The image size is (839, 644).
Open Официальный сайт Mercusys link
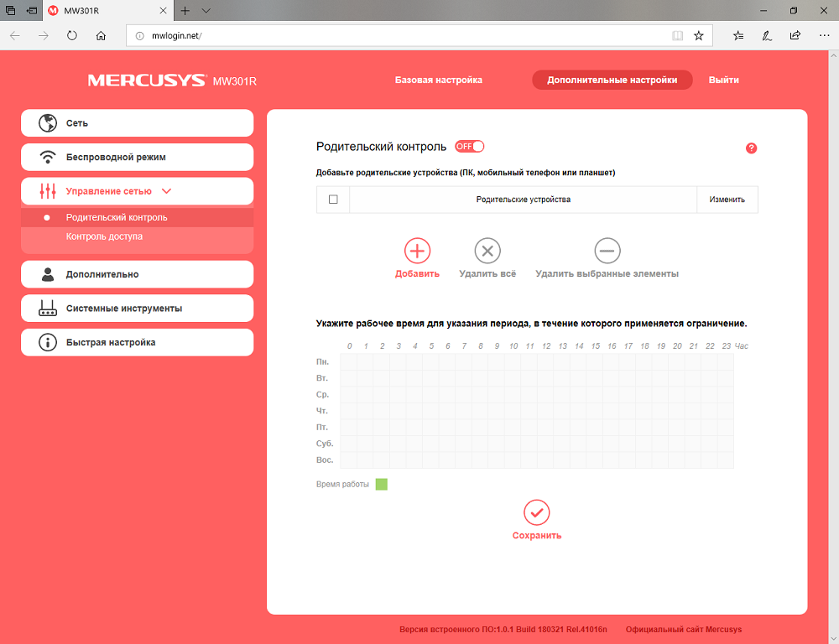coord(684,630)
